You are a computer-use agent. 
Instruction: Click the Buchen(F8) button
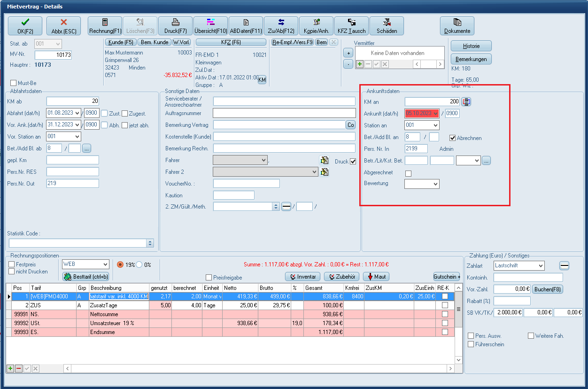tap(547, 289)
